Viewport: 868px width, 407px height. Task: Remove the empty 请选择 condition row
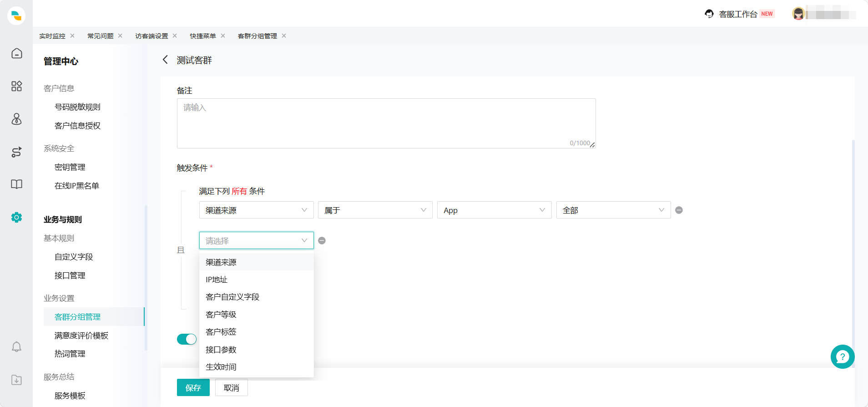(322, 240)
